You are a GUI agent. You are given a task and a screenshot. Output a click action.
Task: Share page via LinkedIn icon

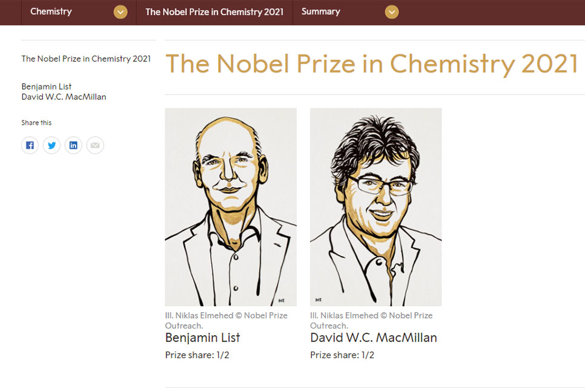pyautogui.click(x=73, y=145)
